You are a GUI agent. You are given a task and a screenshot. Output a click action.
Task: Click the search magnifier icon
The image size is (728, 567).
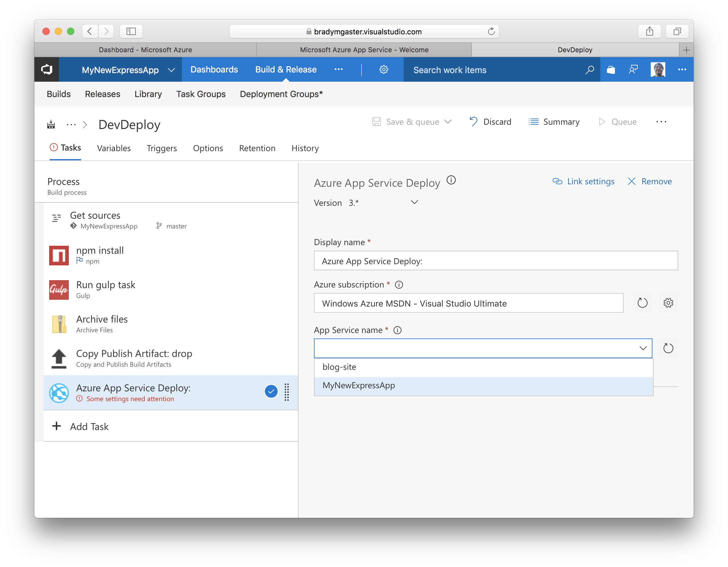589,70
